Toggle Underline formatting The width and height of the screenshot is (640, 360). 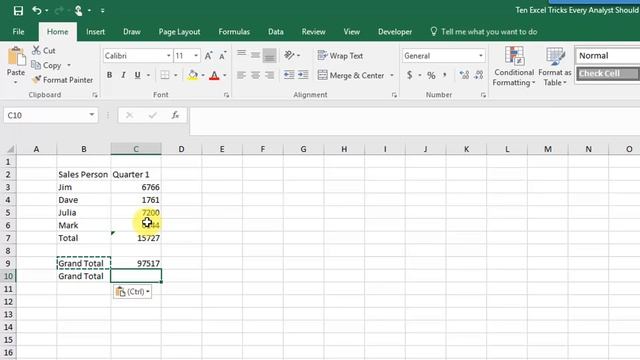[138, 75]
